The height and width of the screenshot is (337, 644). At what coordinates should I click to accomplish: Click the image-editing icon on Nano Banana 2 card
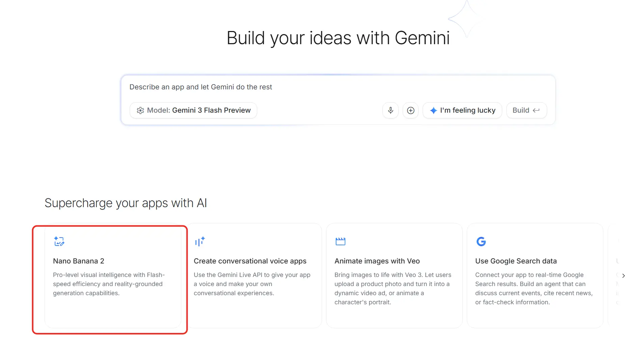tap(59, 241)
